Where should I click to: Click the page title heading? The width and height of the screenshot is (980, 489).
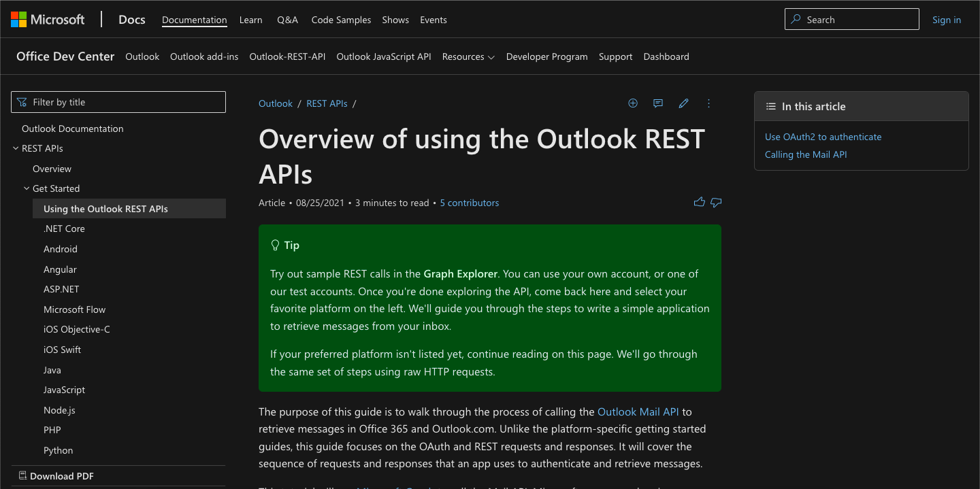[482, 156]
